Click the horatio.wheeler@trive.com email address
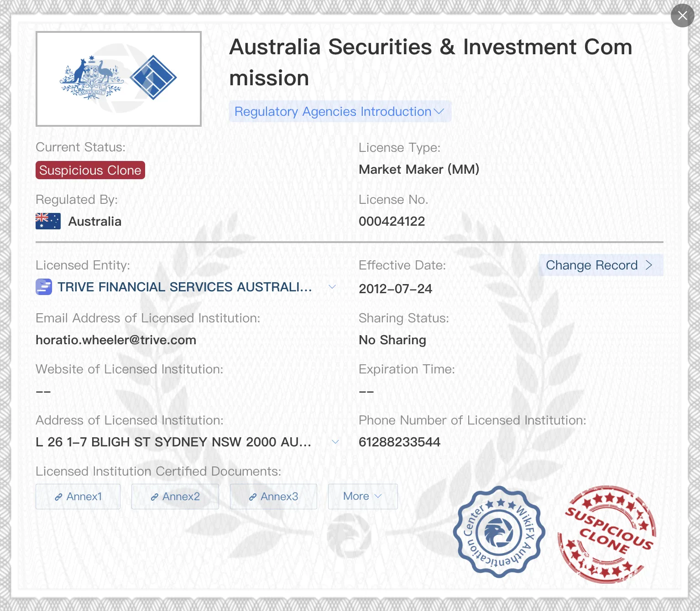Viewport: 700px width, 611px height. (x=116, y=340)
